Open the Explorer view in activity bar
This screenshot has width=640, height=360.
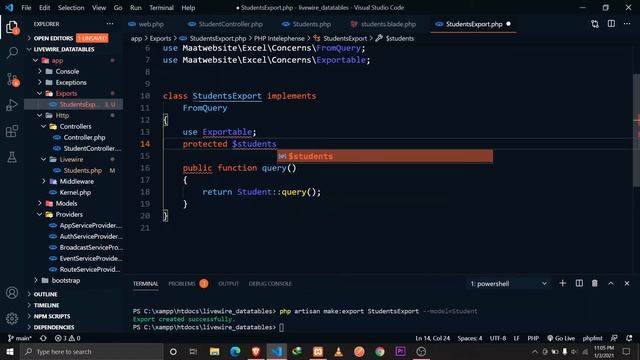tap(12, 27)
